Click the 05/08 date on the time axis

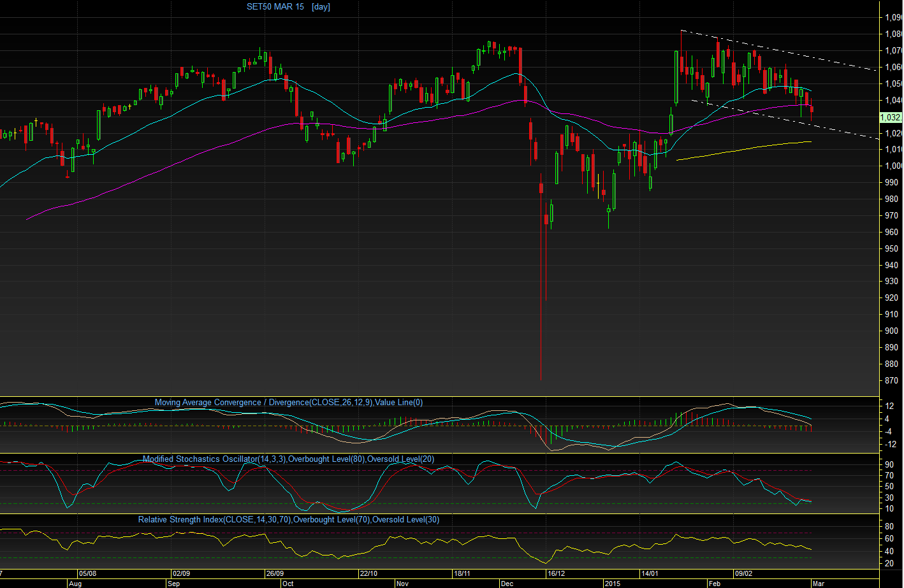coord(87,573)
